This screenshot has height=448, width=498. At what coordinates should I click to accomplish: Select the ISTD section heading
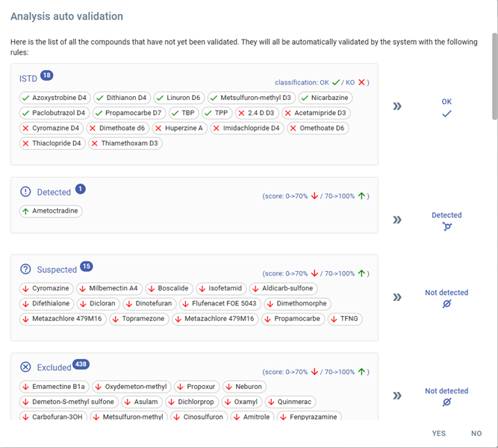click(x=28, y=78)
